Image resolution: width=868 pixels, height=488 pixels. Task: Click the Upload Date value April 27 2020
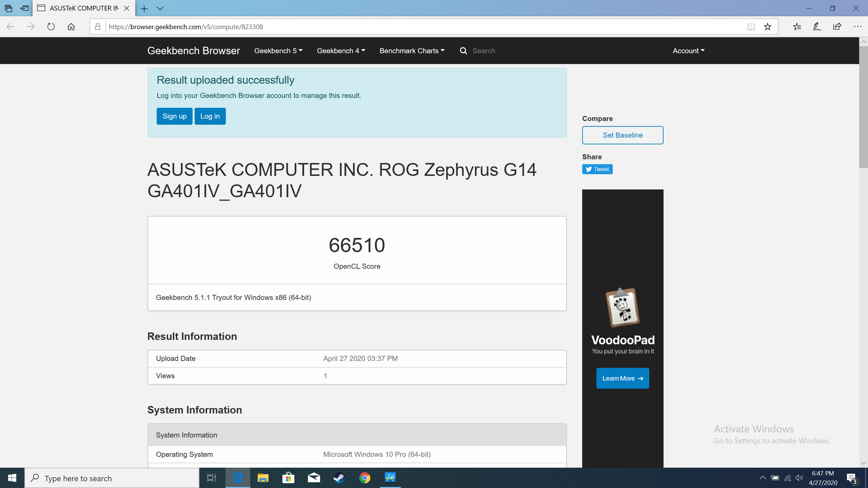pyautogui.click(x=360, y=359)
